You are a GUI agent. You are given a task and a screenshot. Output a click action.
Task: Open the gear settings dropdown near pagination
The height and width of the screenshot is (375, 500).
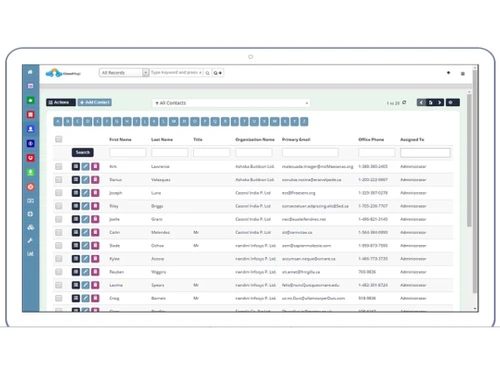pyautogui.click(x=452, y=102)
